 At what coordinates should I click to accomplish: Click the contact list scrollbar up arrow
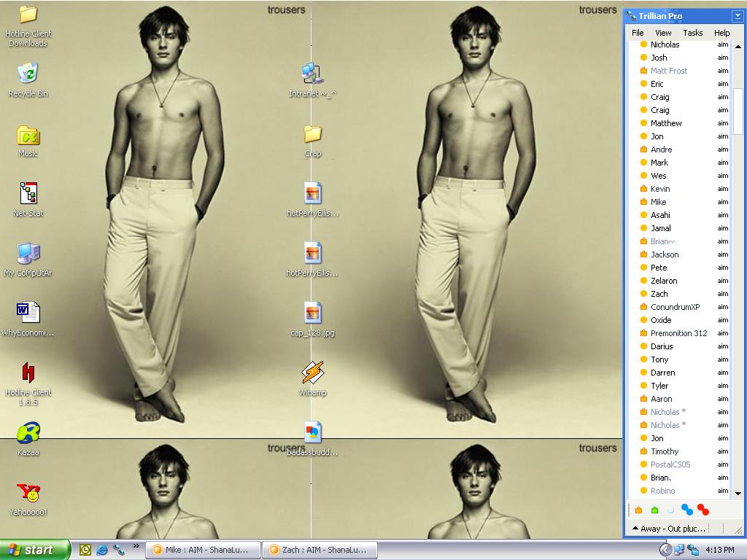738,46
